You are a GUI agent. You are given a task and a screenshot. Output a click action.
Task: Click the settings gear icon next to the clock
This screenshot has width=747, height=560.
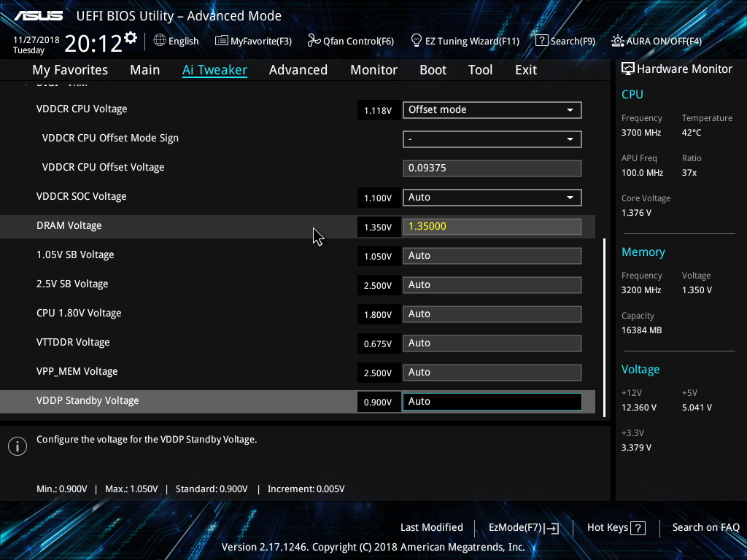(131, 38)
